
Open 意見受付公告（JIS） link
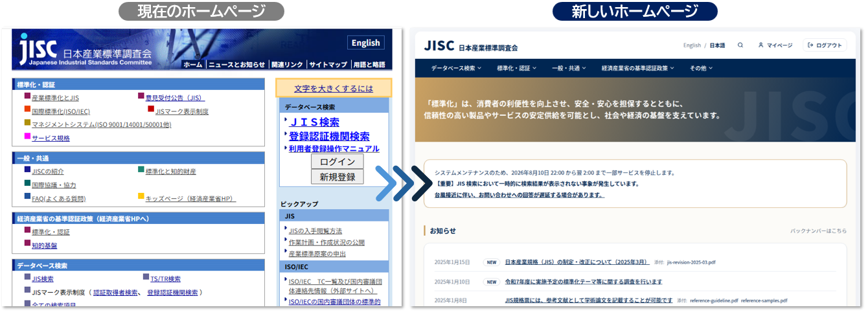[175, 98]
